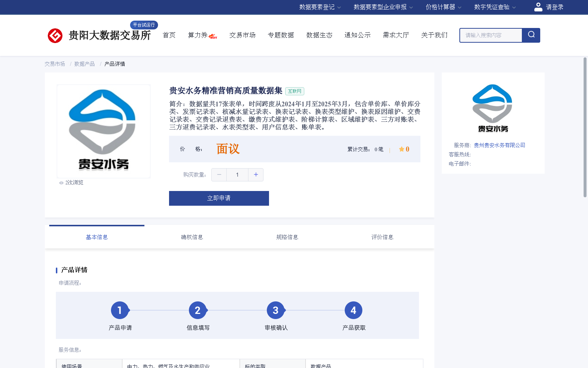Open the 数据生态 navigation item
Screen dimensions: 588x368
[319, 35]
